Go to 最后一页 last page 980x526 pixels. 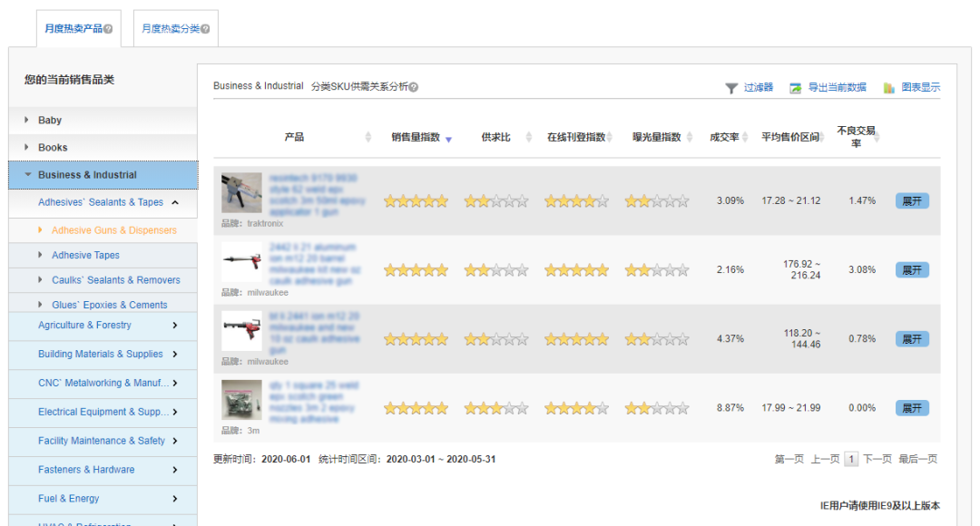click(918, 459)
